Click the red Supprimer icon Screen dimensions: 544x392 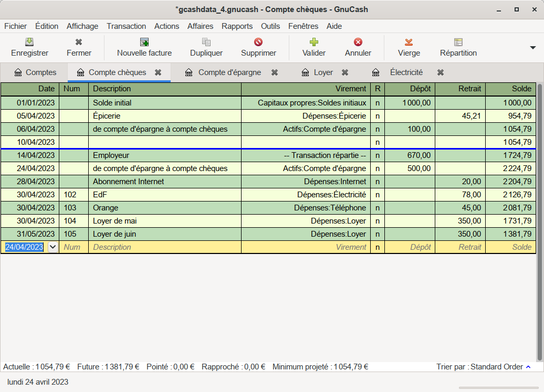258,43
